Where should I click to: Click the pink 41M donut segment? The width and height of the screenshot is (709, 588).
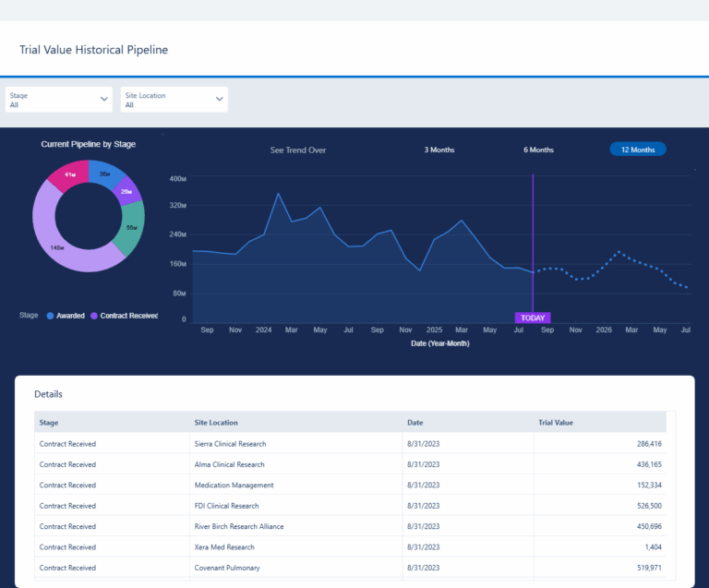68,175
